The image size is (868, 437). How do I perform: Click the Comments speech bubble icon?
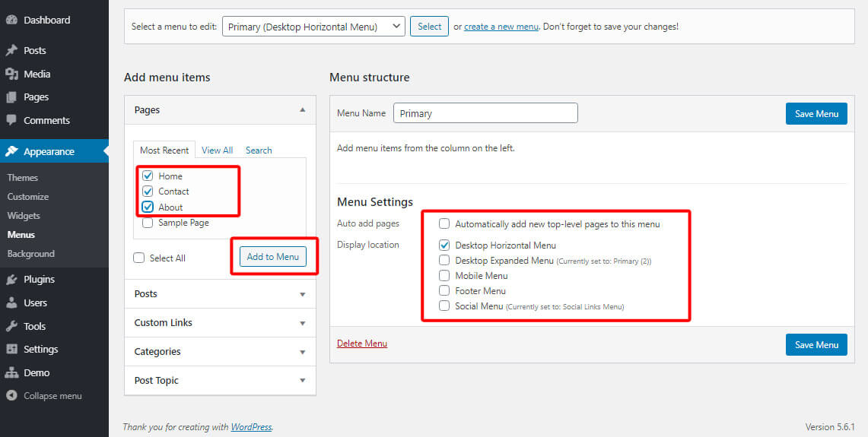(11, 120)
